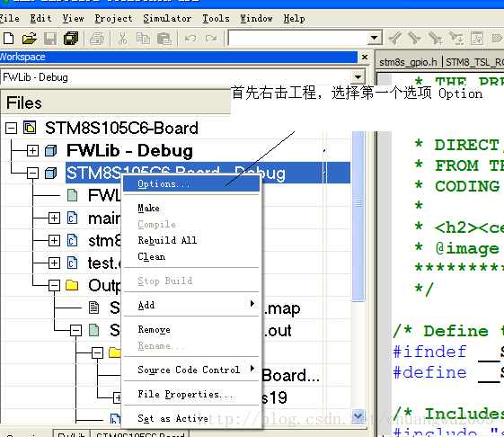This screenshot has width=504, height=437.
Task: Expand the main source file node
Action: click(54, 218)
